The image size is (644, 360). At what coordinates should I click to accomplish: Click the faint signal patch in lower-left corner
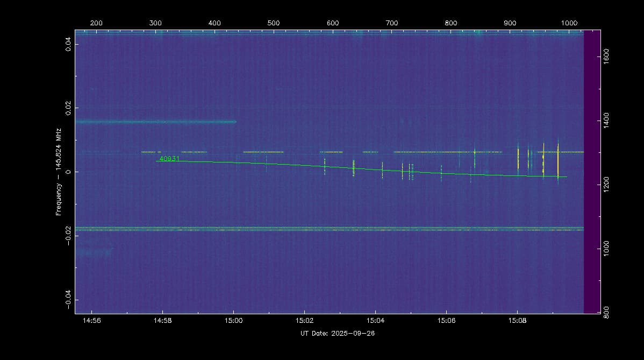pos(94,252)
